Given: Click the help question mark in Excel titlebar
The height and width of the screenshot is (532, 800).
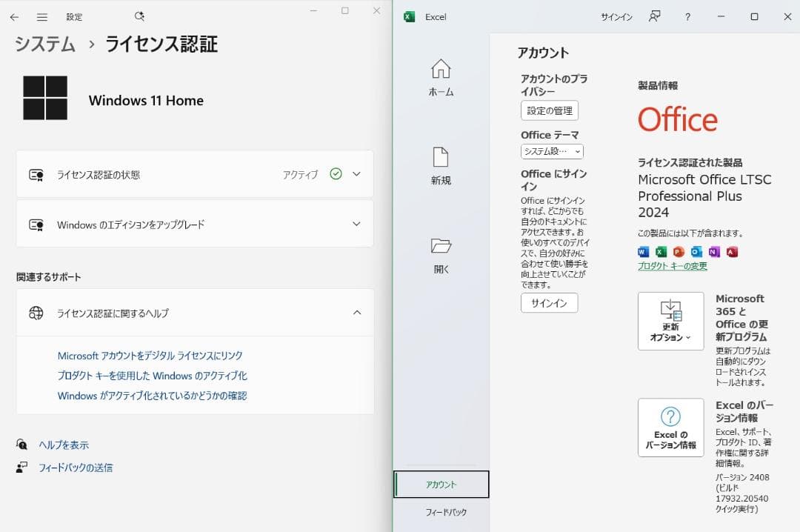Looking at the screenshot, I should click(x=688, y=16).
